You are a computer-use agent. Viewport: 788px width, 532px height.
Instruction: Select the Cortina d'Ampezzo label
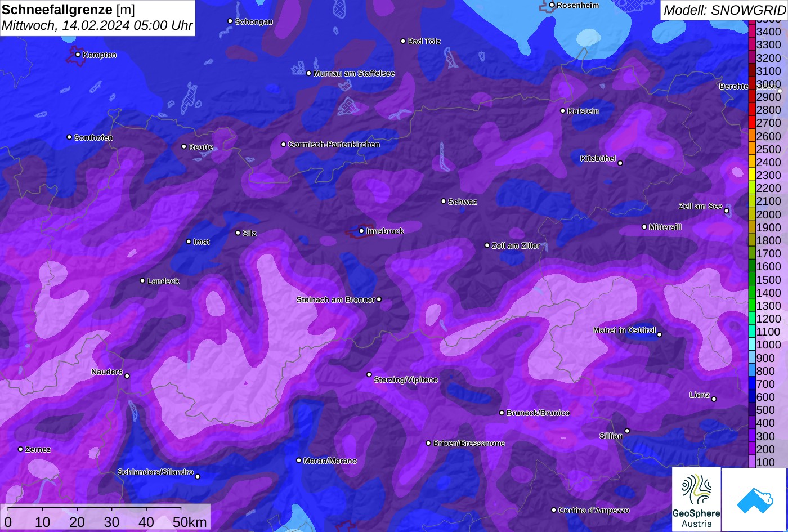[594, 510]
